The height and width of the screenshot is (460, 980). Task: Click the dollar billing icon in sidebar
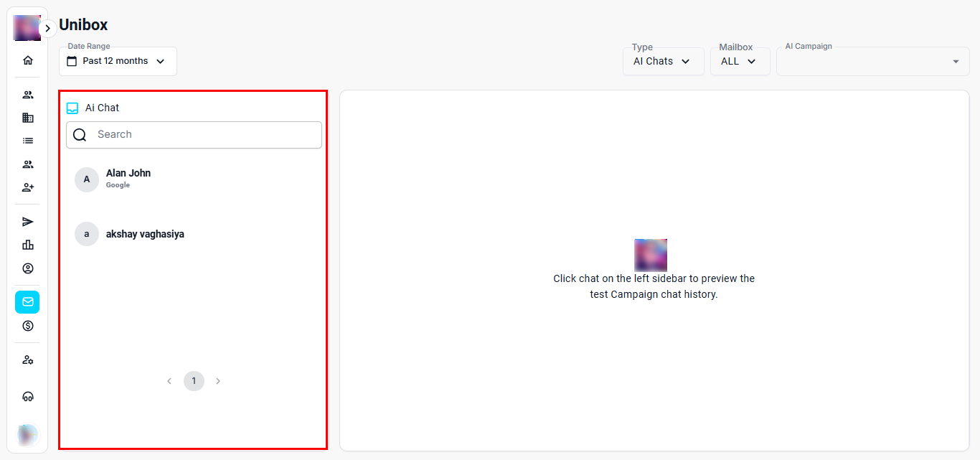28,326
